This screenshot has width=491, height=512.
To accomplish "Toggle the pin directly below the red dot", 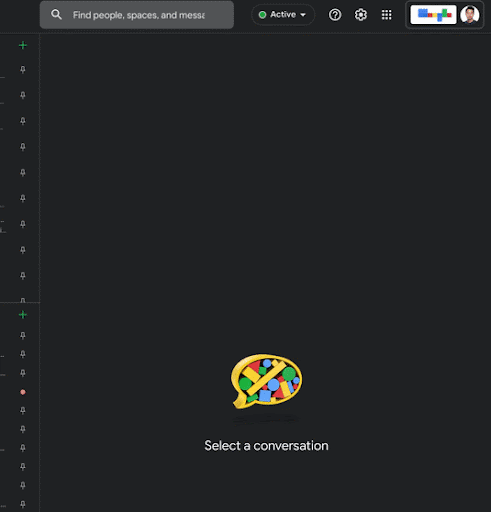I will [23, 410].
